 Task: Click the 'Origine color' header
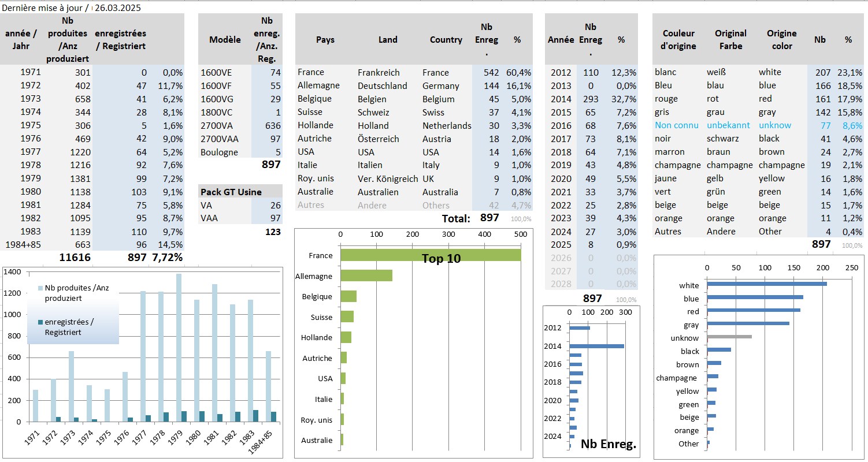point(782,39)
